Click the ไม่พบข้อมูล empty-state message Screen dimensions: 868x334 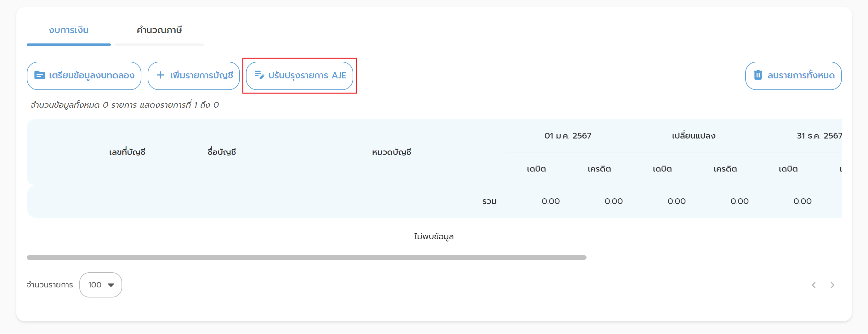tap(434, 237)
